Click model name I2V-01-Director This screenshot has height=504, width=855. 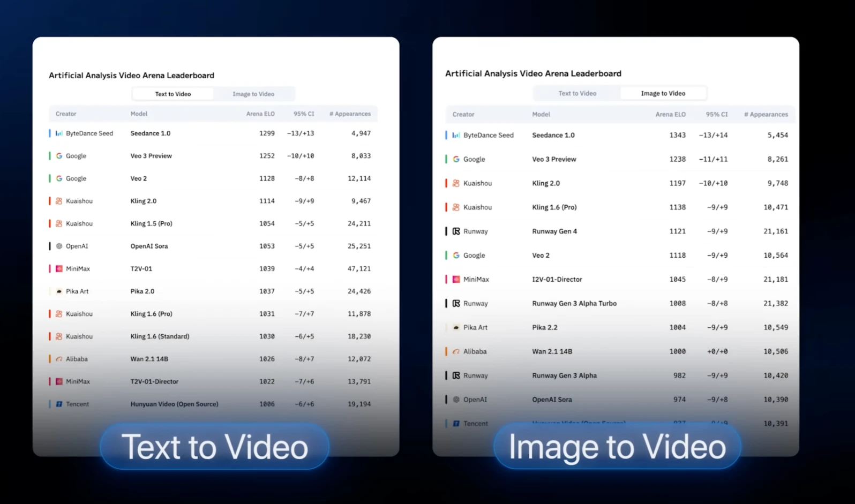[x=557, y=279]
